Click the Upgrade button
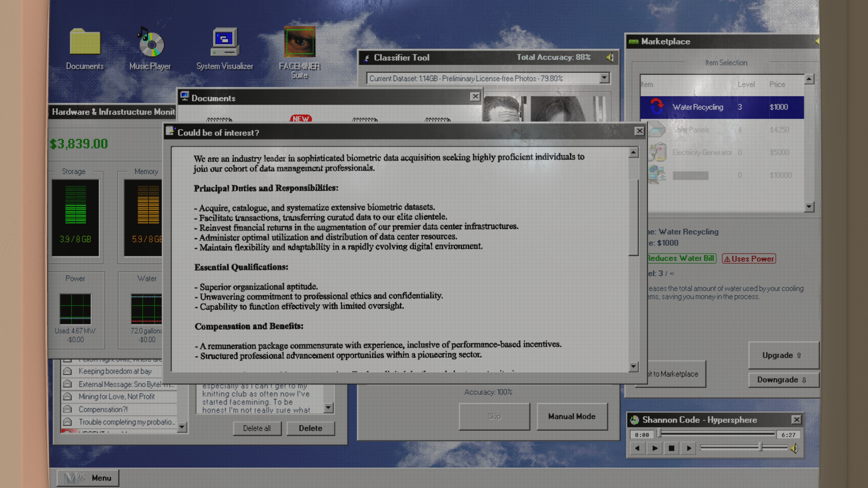 coord(783,355)
